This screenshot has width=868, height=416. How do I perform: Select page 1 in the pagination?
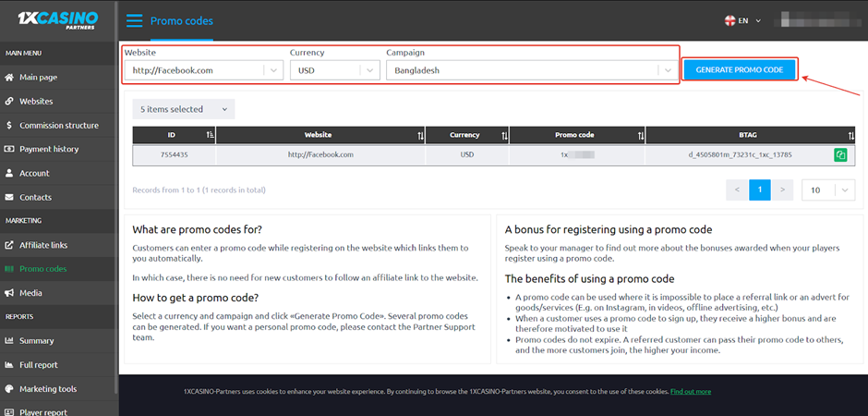758,190
